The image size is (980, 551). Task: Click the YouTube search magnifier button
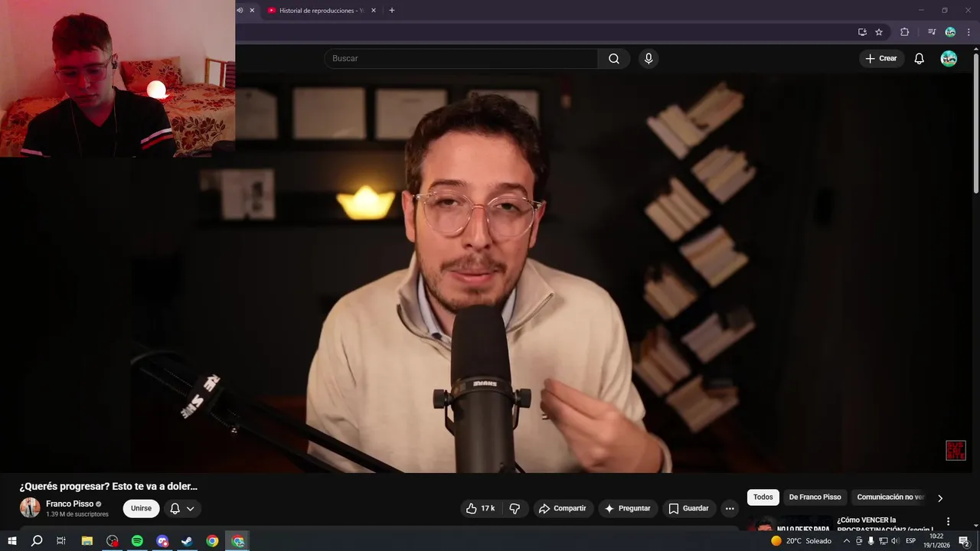coord(614,58)
